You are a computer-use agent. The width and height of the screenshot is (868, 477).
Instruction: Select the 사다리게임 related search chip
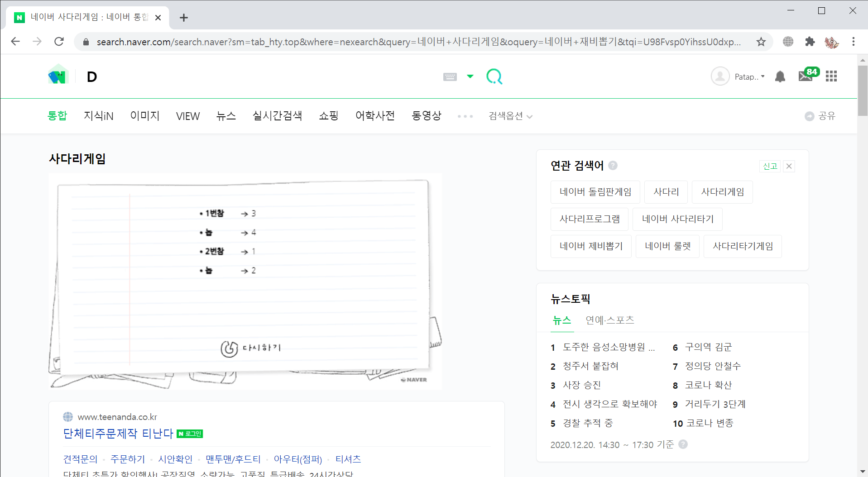[x=722, y=192]
